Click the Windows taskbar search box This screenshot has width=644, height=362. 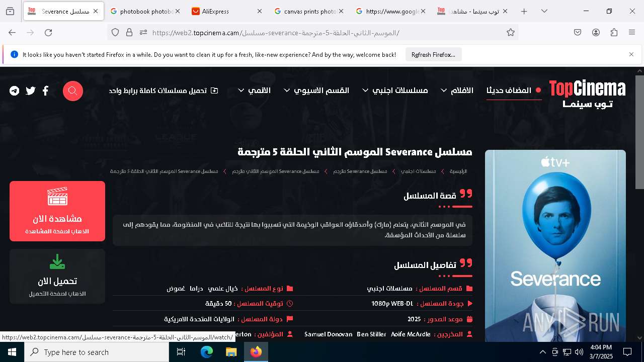click(97, 352)
